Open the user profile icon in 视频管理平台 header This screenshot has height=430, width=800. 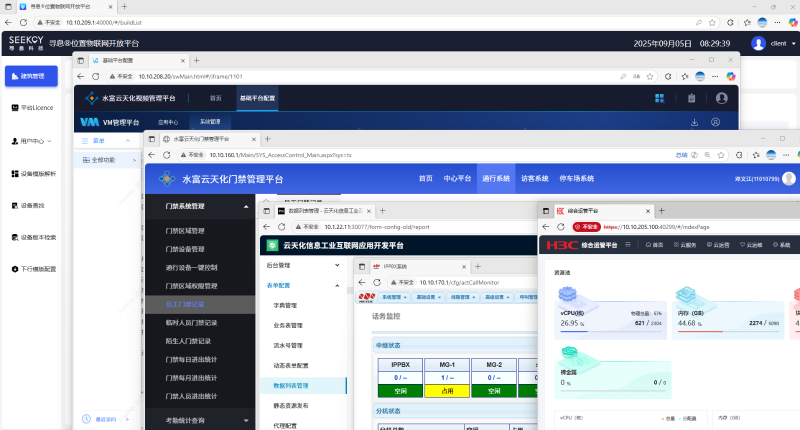click(x=721, y=98)
